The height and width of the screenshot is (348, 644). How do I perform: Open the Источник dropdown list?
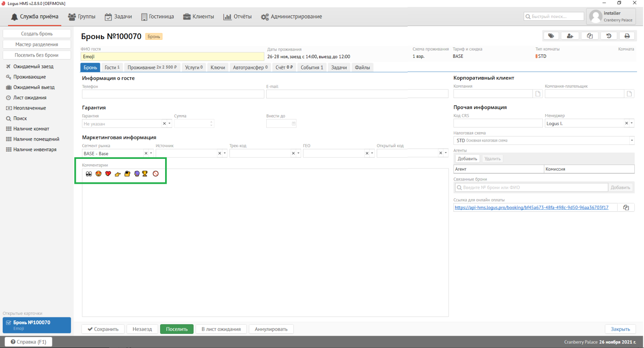point(225,154)
